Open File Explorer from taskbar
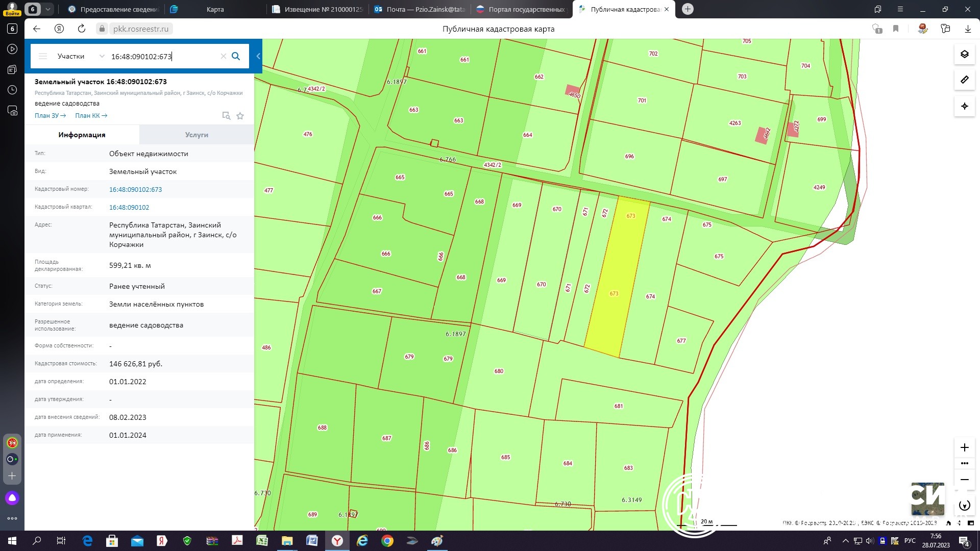This screenshot has width=980, height=551. pos(287,541)
